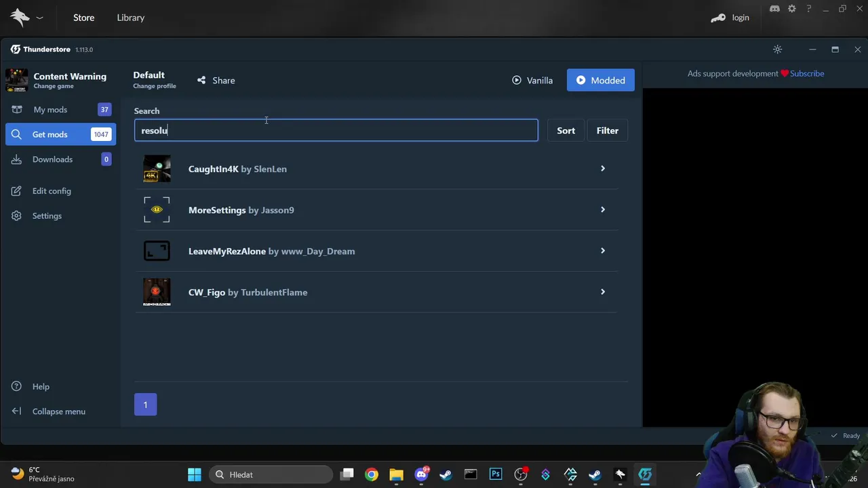Click the CaughtIn4K mod thumbnail
The width and height of the screenshot is (868, 488).
tap(157, 169)
